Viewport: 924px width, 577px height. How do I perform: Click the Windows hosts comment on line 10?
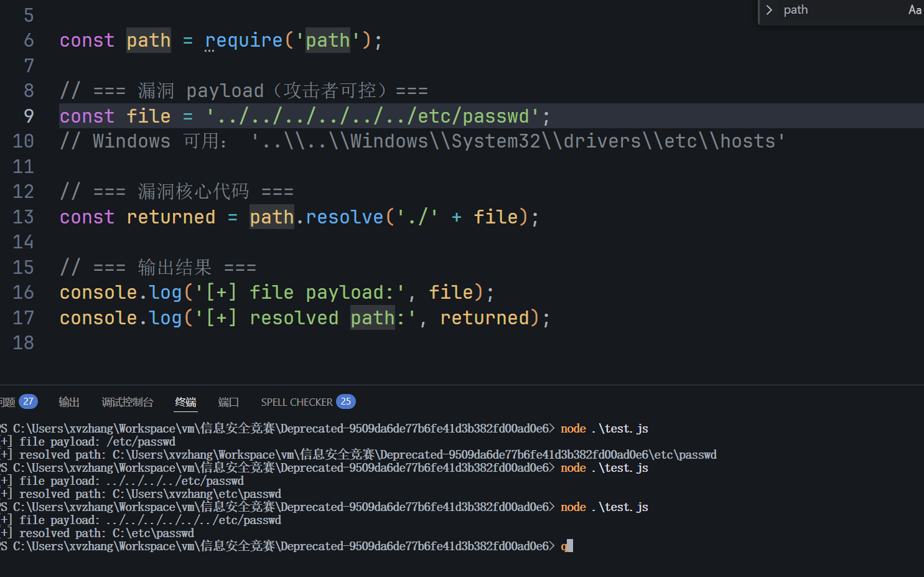(x=422, y=141)
